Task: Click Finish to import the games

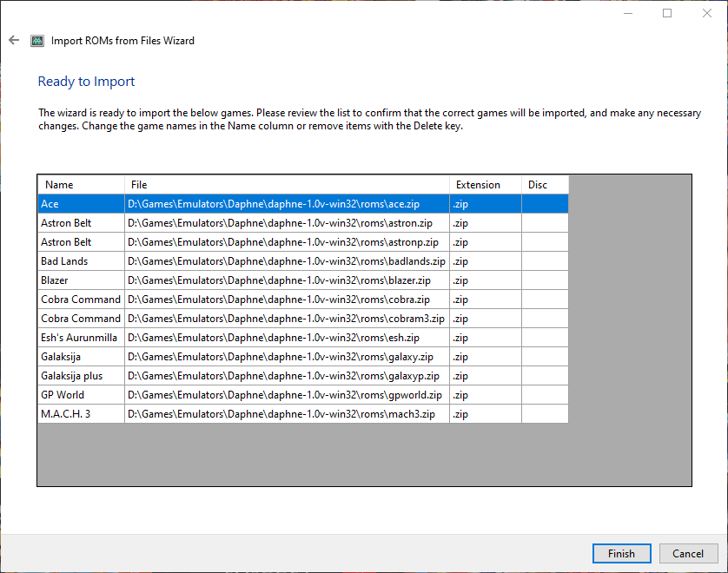Action: coord(620,553)
